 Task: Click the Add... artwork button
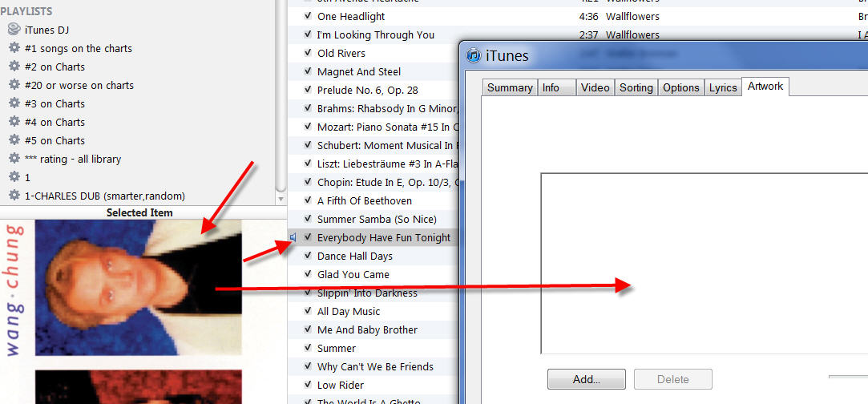tap(586, 380)
